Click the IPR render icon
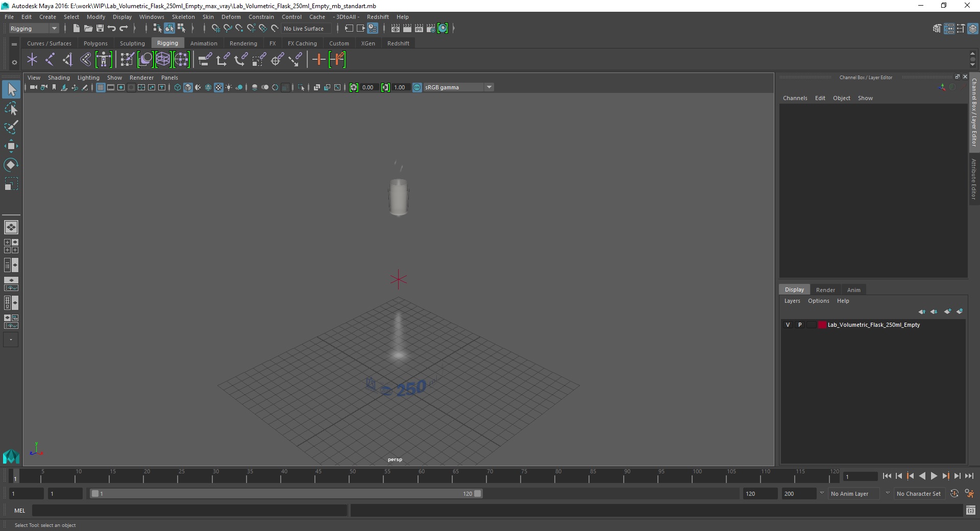Viewport: 980px width, 531px height. [419, 29]
